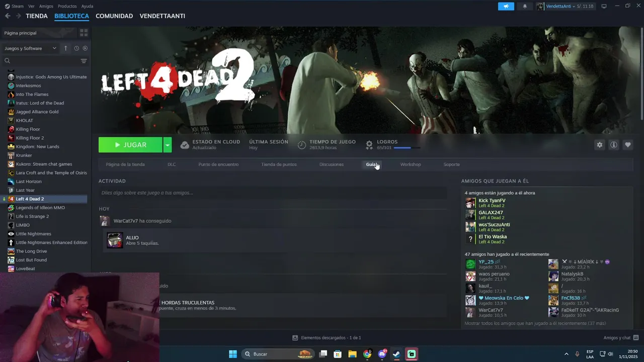
Task: Click Página principal button
Action: (x=39, y=33)
